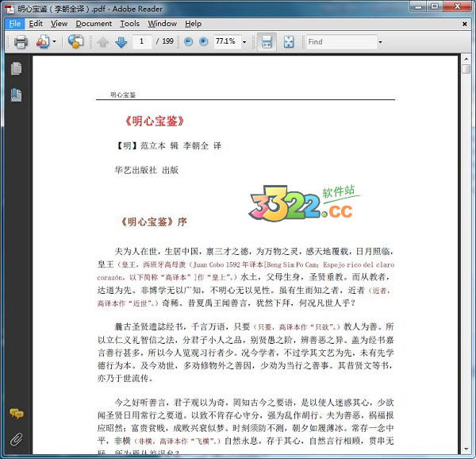Click the red title 《明心宝鉴》
The height and width of the screenshot is (459, 476).
click(155, 121)
